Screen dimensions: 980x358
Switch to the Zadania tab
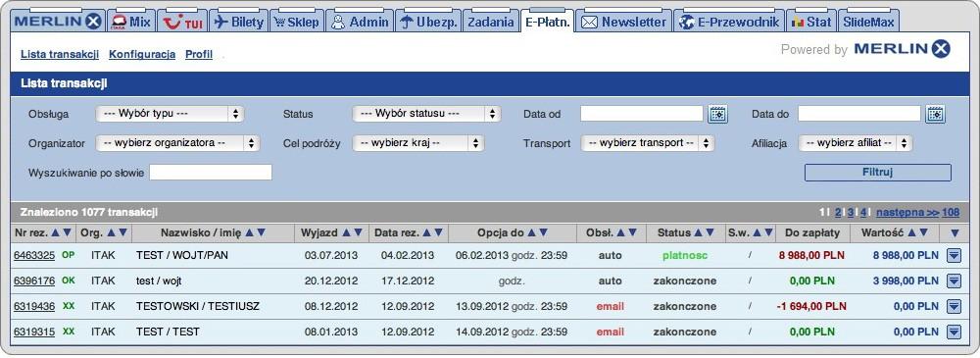coord(491,22)
